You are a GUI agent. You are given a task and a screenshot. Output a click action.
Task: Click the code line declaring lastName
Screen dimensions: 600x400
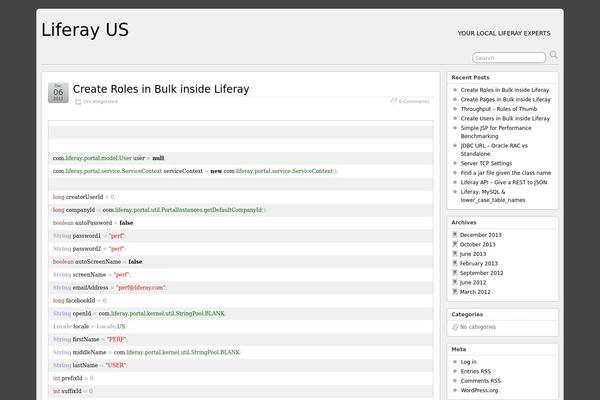pos(241,365)
